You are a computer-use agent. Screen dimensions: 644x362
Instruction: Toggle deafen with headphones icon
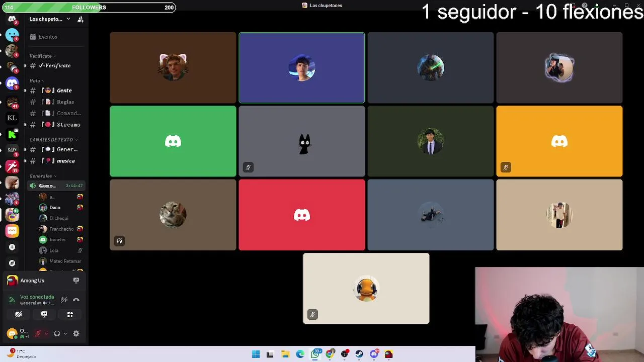[57, 333]
